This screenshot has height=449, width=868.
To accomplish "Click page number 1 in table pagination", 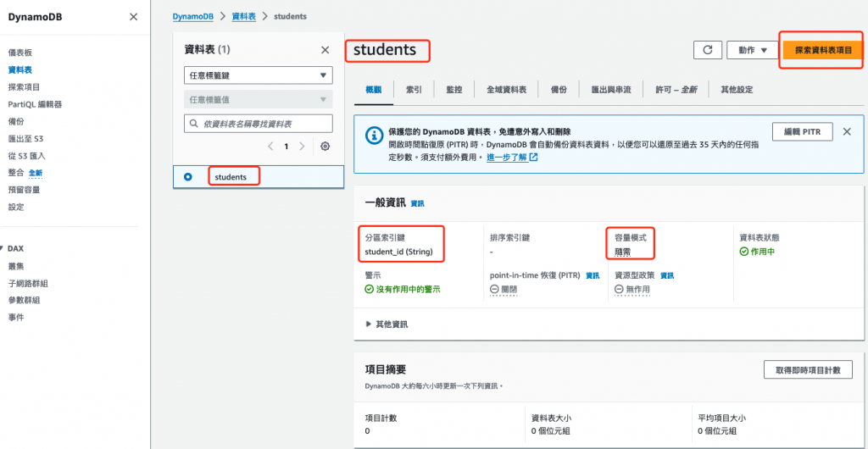I will point(287,147).
